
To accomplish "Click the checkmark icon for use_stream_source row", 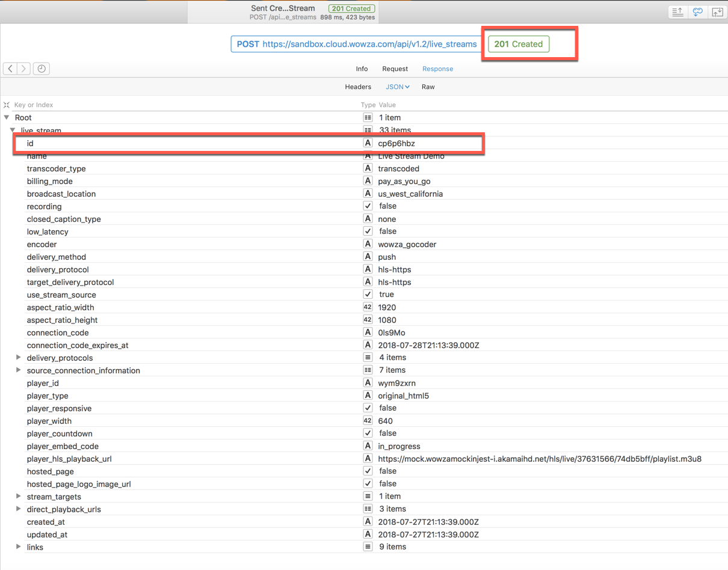I will [x=368, y=295].
